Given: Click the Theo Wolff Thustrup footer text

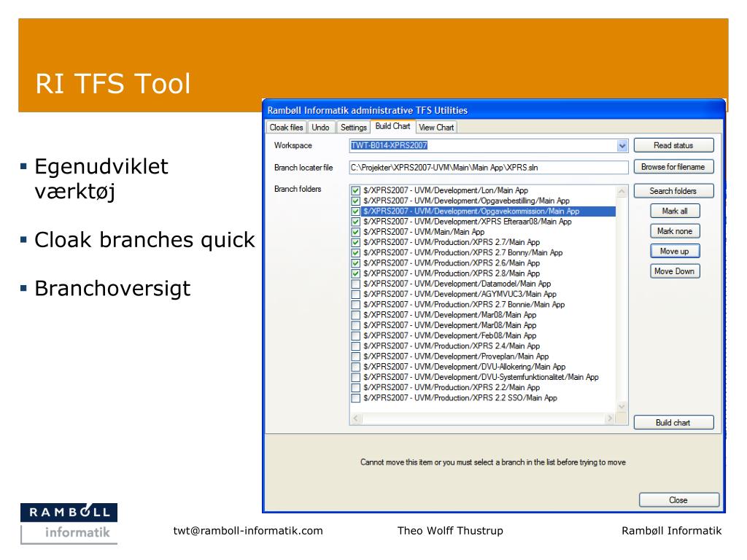Looking at the screenshot, I should (x=450, y=531).
